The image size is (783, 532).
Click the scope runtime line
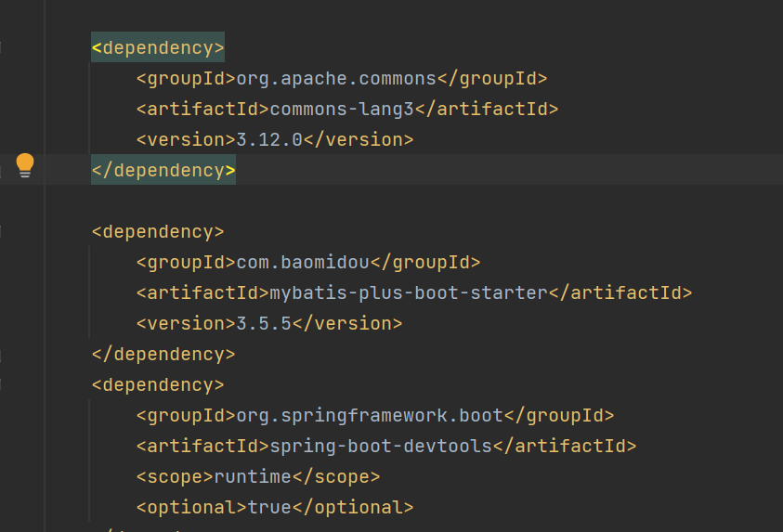pyautogui.click(x=258, y=476)
